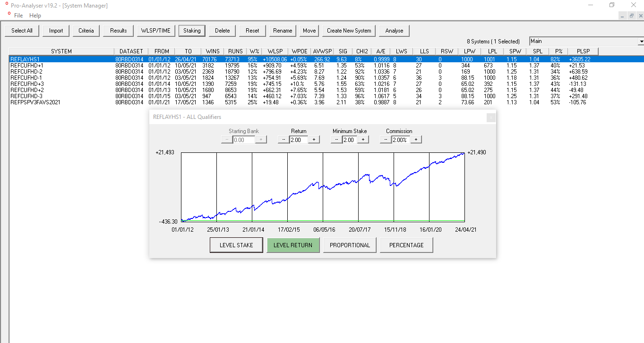Switch to PROPORTIONAL staking mode
Viewport: 644px width, 343px height.
(350, 245)
